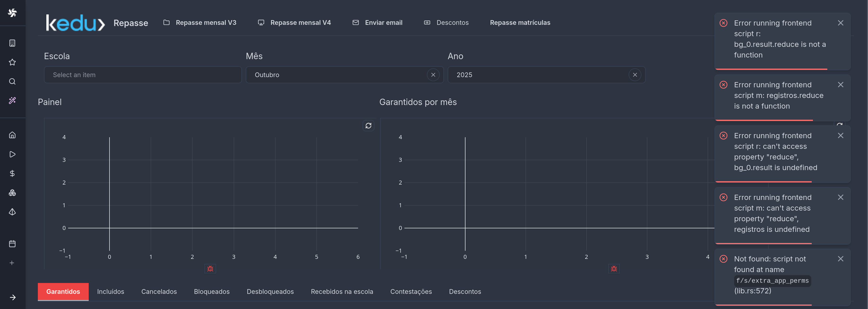The height and width of the screenshot is (309, 868).
Task: Open the Ano dropdown showing 2025
Action: tap(539, 75)
